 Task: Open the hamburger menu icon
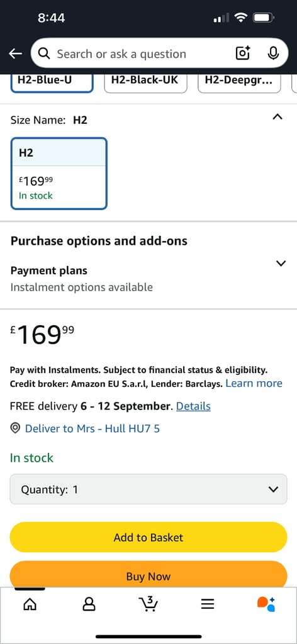[208, 604]
